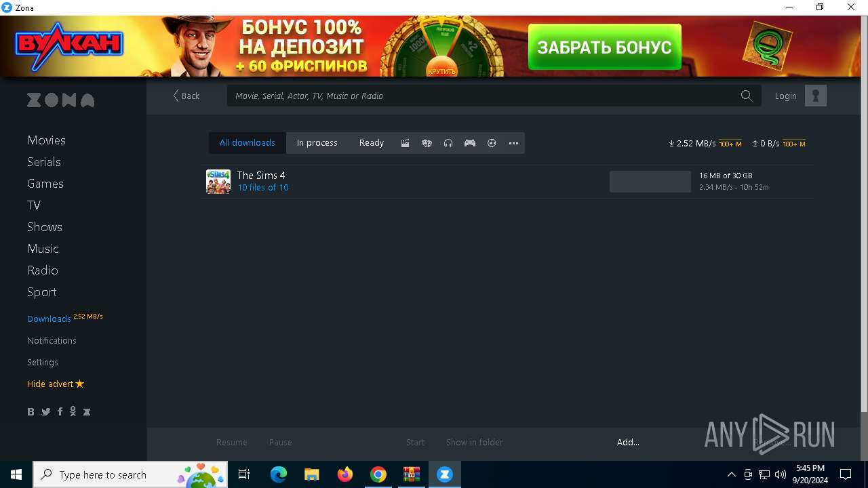This screenshot has width=868, height=488.
Task: Open The Sims 4 game thumbnail
Action: coord(218,182)
